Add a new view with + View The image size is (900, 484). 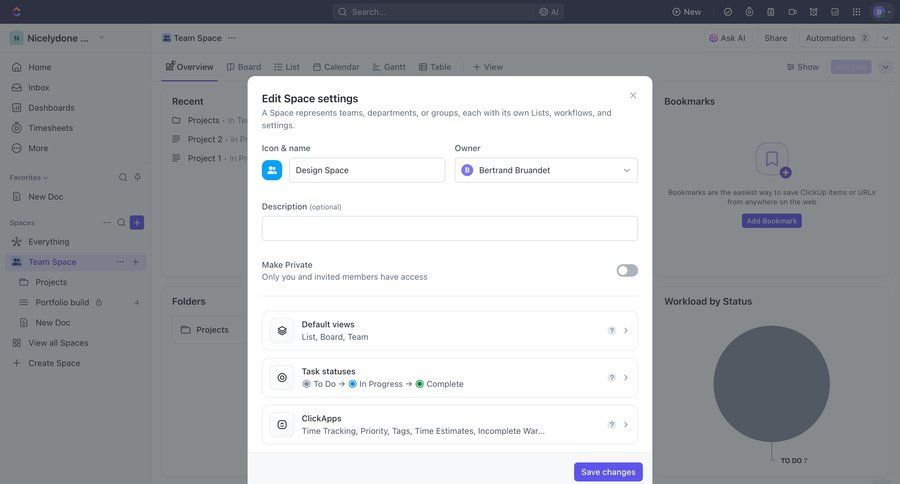488,67
